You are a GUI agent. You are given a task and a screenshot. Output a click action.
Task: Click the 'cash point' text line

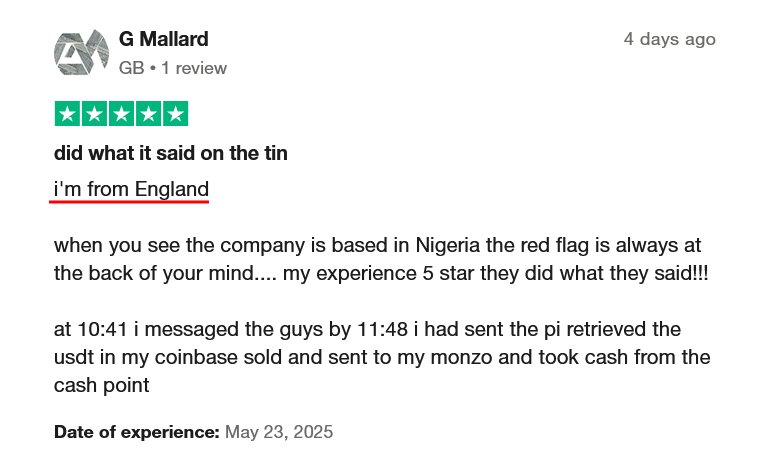(101, 385)
